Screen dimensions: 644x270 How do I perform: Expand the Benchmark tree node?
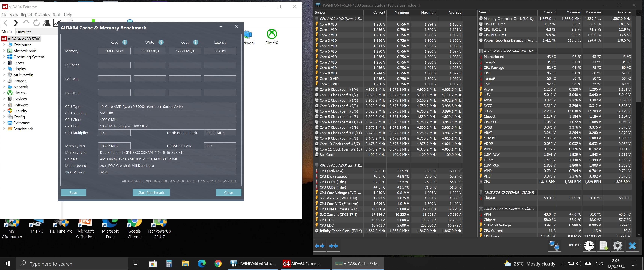[4, 129]
